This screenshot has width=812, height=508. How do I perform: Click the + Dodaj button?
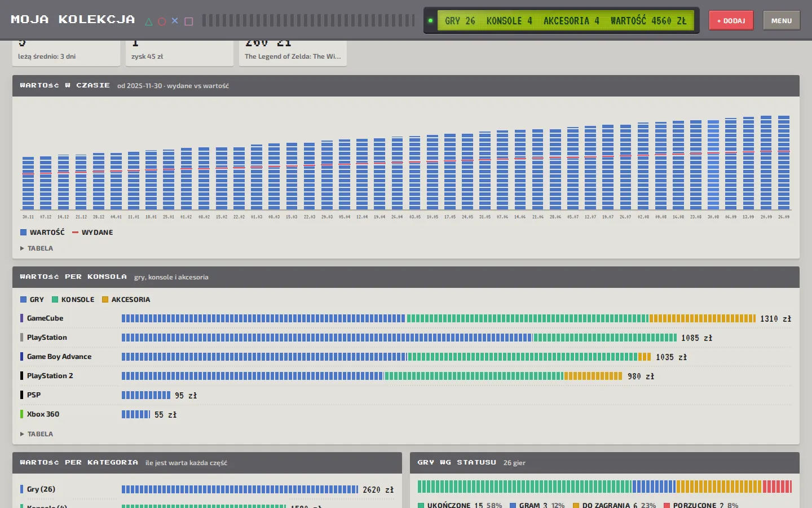pos(731,20)
